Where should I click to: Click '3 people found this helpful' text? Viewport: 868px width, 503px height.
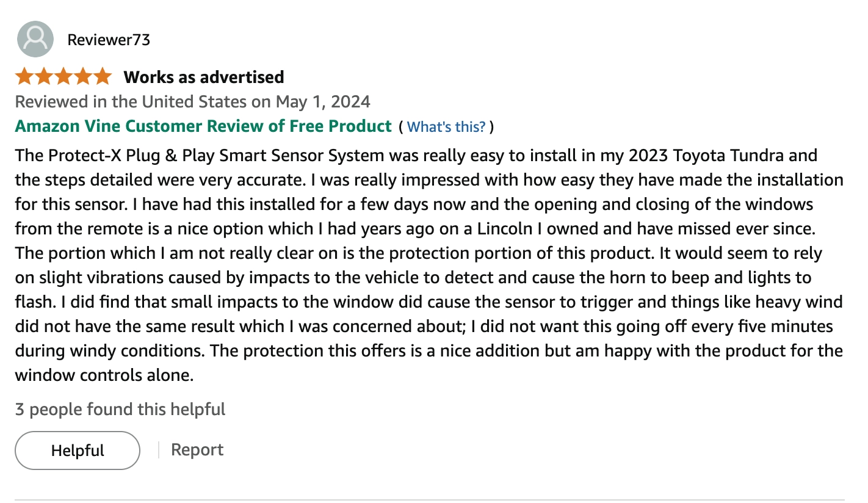(x=120, y=409)
